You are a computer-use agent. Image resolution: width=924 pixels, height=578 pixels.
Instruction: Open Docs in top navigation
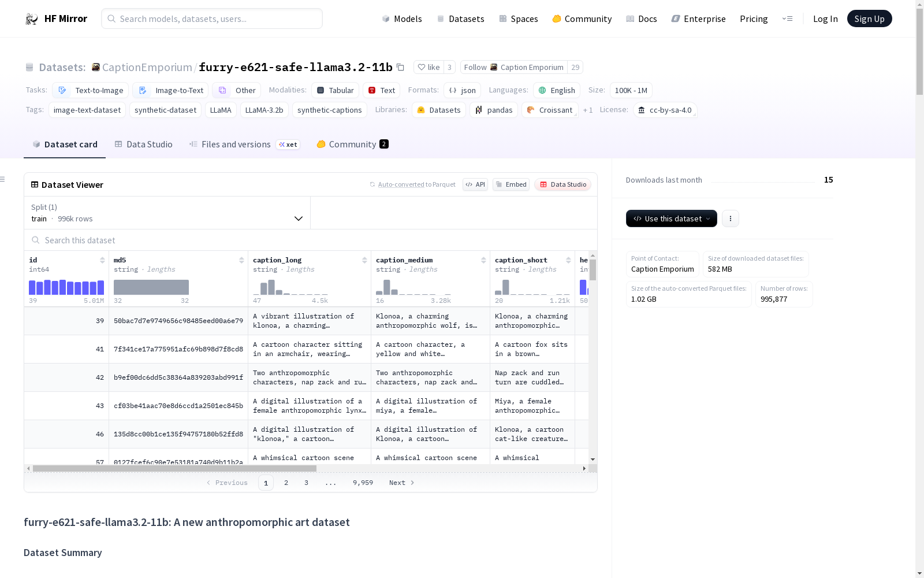pyautogui.click(x=642, y=18)
